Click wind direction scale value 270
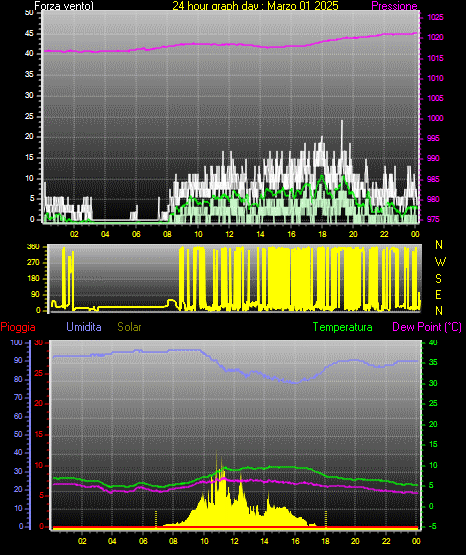Screen dimensions: 466x555 33,263
